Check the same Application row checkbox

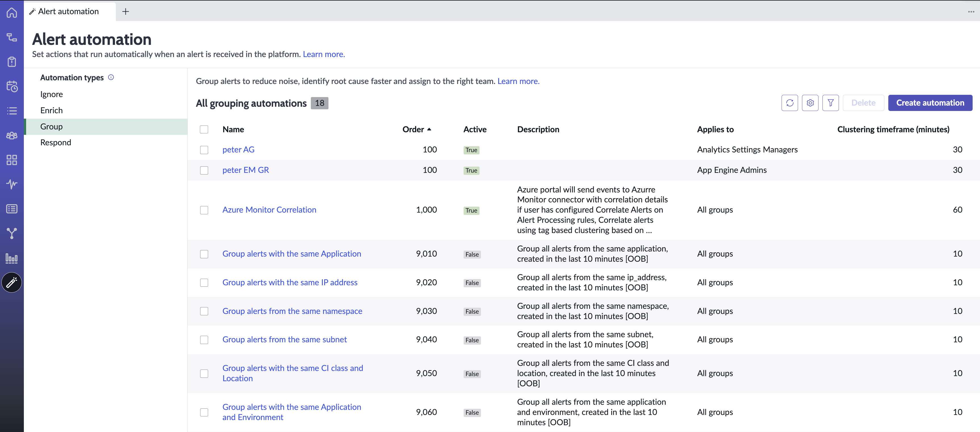tap(204, 254)
